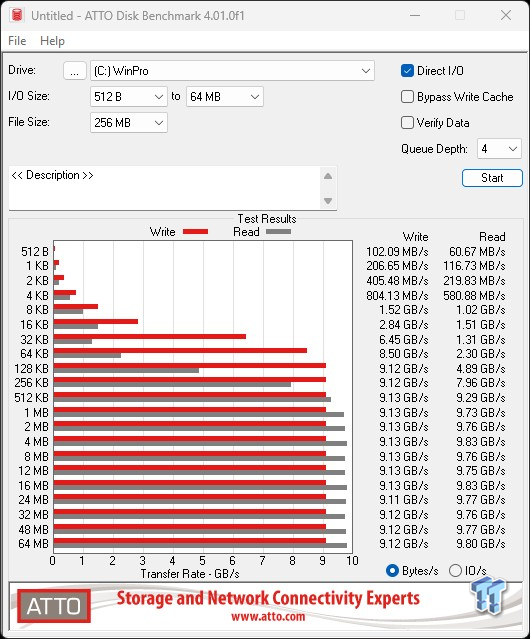Open the Queue Depth dropdown
Screen dimensions: 530x639
click(x=499, y=149)
